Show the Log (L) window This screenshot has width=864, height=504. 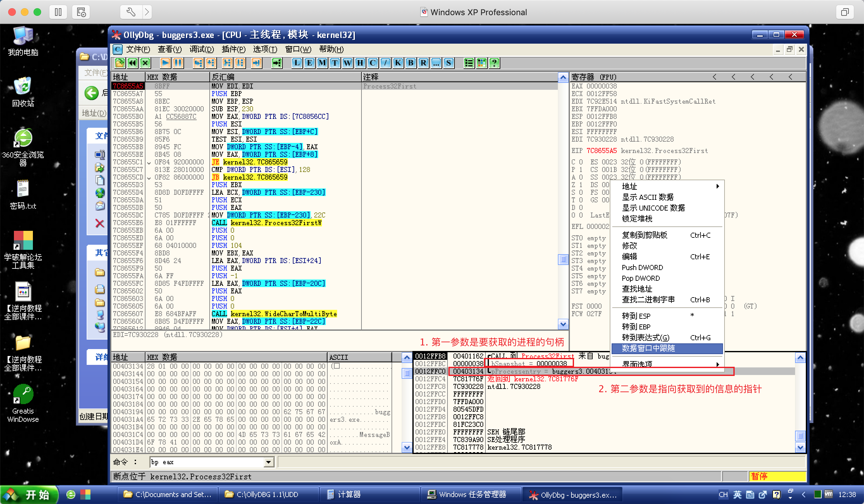point(297,63)
